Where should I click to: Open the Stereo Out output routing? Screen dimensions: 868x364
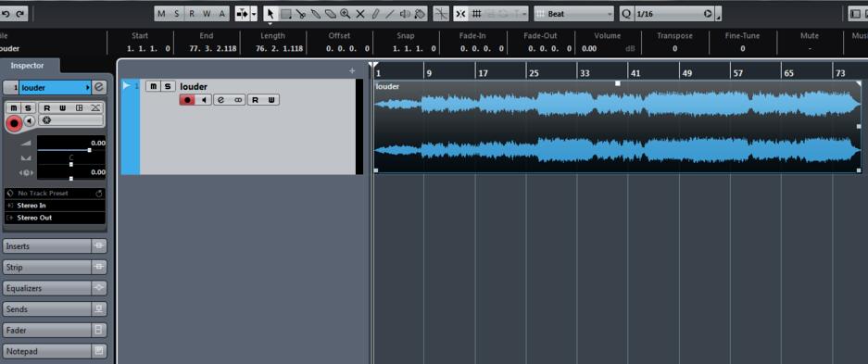(x=55, y=218)
